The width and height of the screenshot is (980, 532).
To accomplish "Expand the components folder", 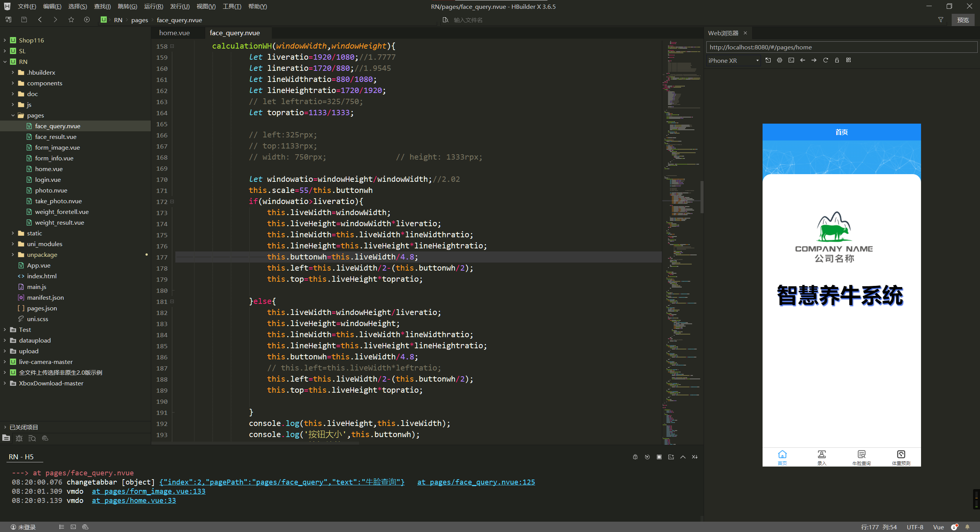I will pyautogui.click(x=13, y=83).
